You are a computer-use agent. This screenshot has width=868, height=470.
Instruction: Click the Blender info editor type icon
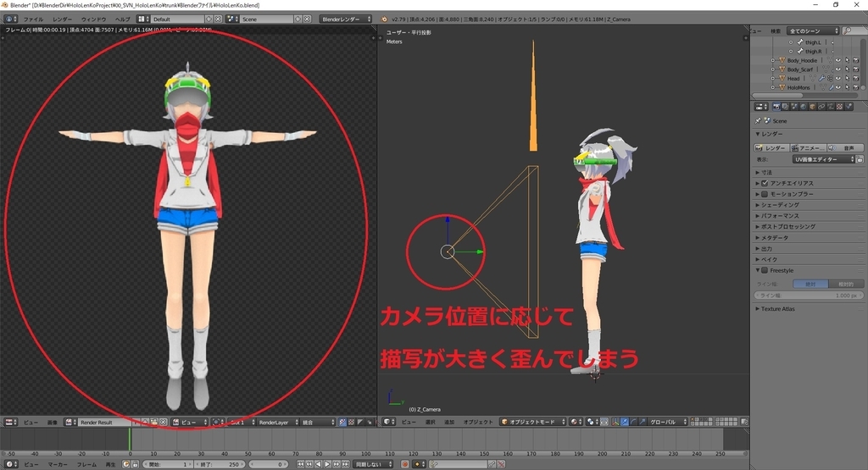pos(10,19)
